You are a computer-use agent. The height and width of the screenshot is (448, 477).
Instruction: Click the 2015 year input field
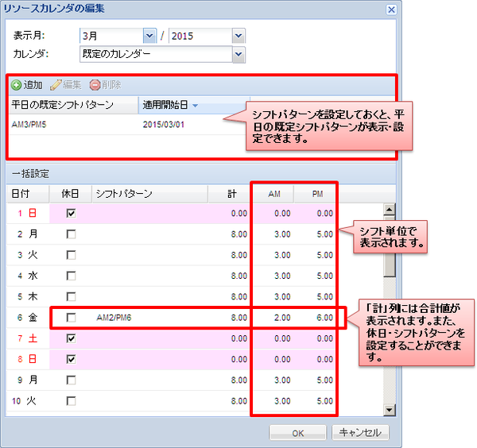[201, 36]
